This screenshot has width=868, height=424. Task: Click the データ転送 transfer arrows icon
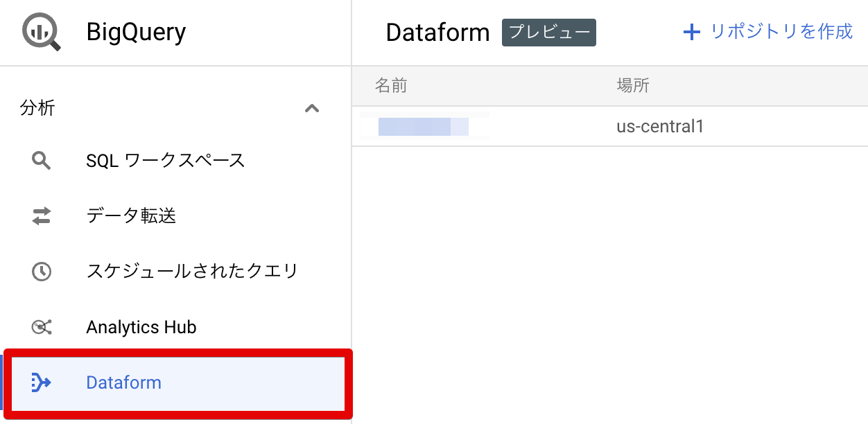(40, 215)
